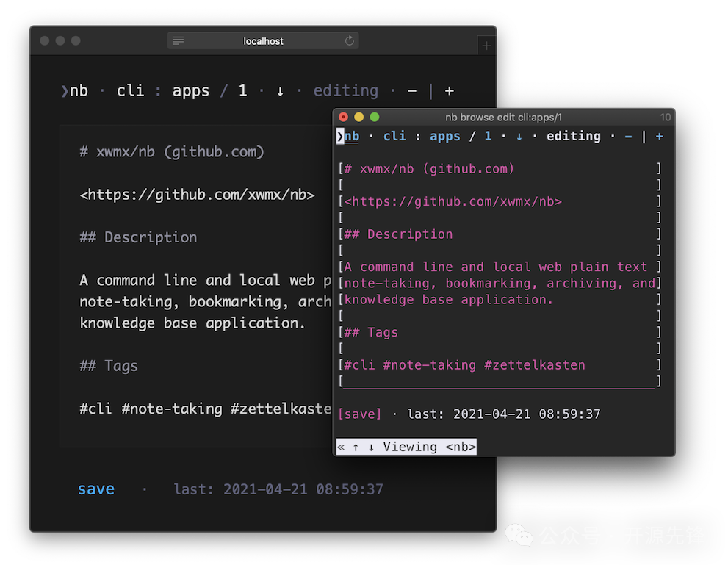728x565 pixels.
Task: Click the terminal 'Viewing <nb>' status bar
Action: (406, 447)
